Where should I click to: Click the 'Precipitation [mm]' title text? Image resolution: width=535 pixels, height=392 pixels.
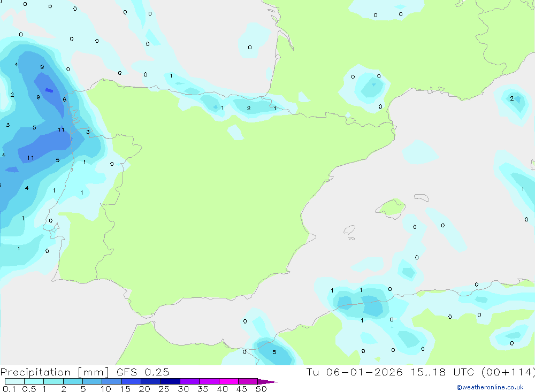pyautogui.click(x=55, y=372)
